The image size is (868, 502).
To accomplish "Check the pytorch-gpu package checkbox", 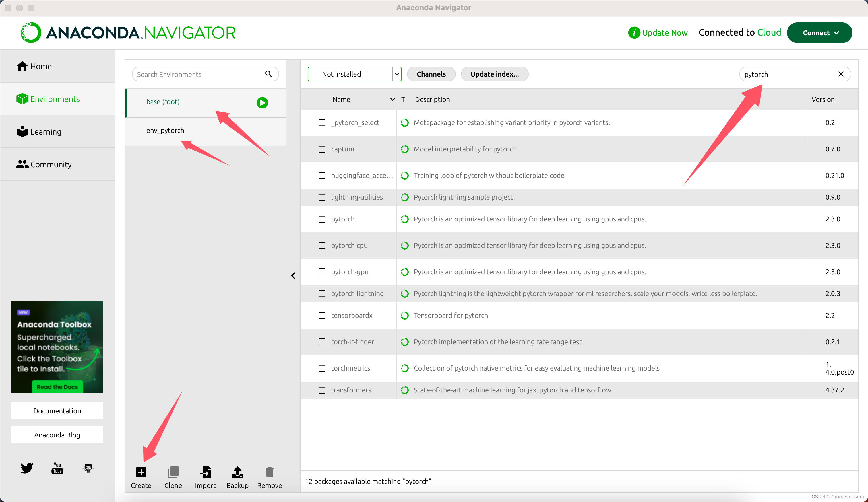I will click(x=322, y=272).
